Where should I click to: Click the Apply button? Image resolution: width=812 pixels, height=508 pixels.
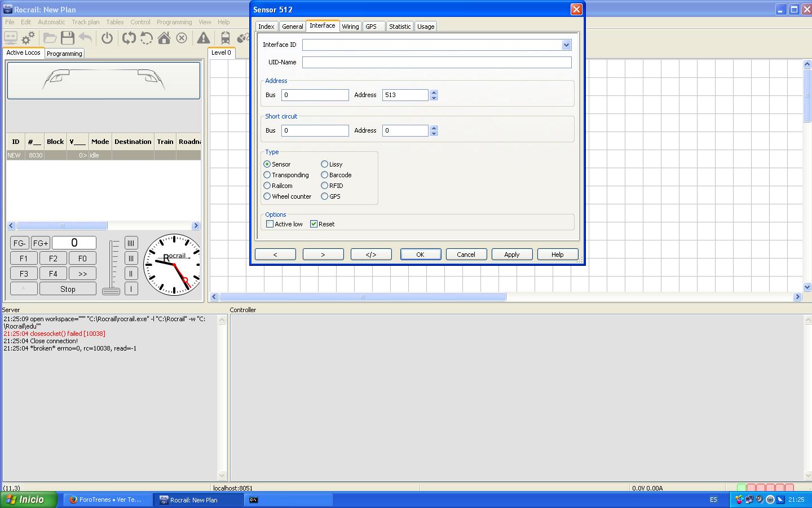tap(512, 255)
